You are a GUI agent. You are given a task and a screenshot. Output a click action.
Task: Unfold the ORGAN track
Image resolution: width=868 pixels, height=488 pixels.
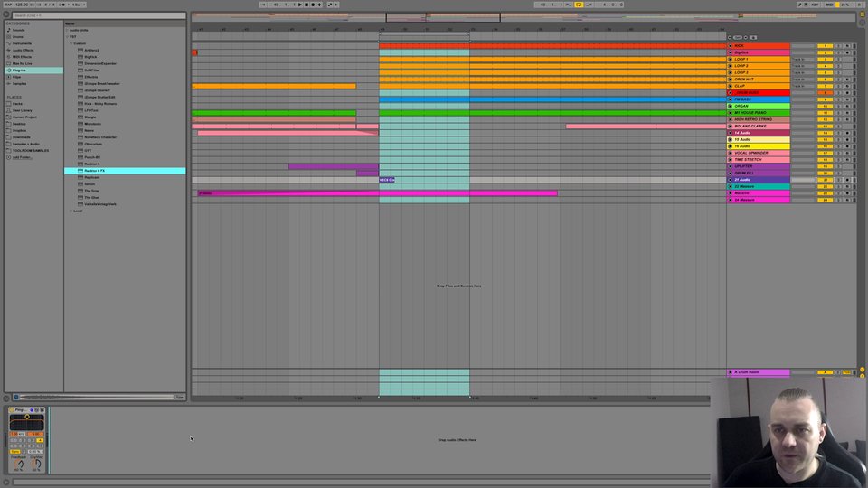(x=731, y=106)
